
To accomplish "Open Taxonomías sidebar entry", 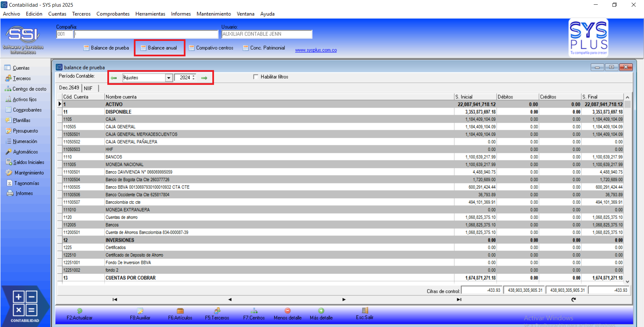I will (x=23, y=183).
